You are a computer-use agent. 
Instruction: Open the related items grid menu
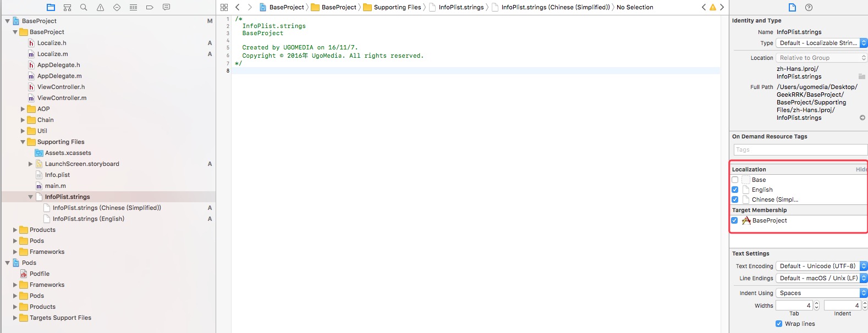tap(224, 7)
